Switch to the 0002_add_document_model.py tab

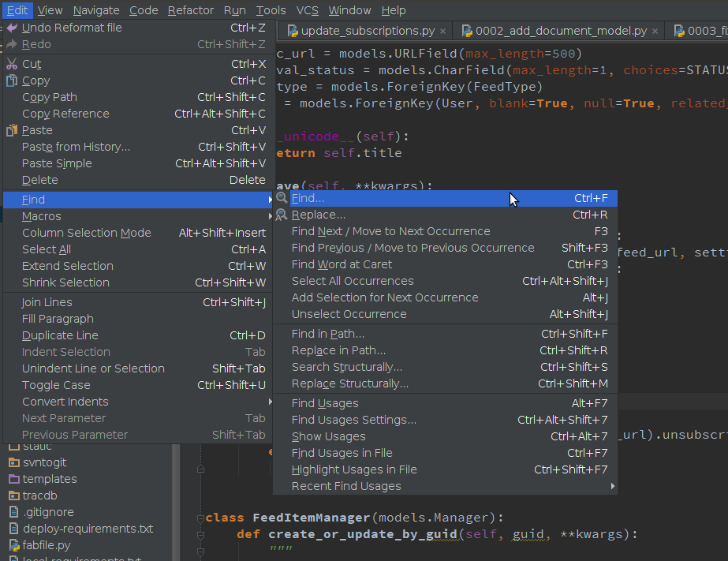[x=558, y=31]
